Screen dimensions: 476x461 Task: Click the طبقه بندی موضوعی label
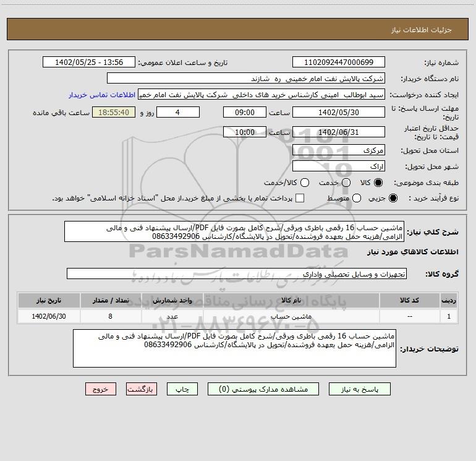(x=426, y=183)
